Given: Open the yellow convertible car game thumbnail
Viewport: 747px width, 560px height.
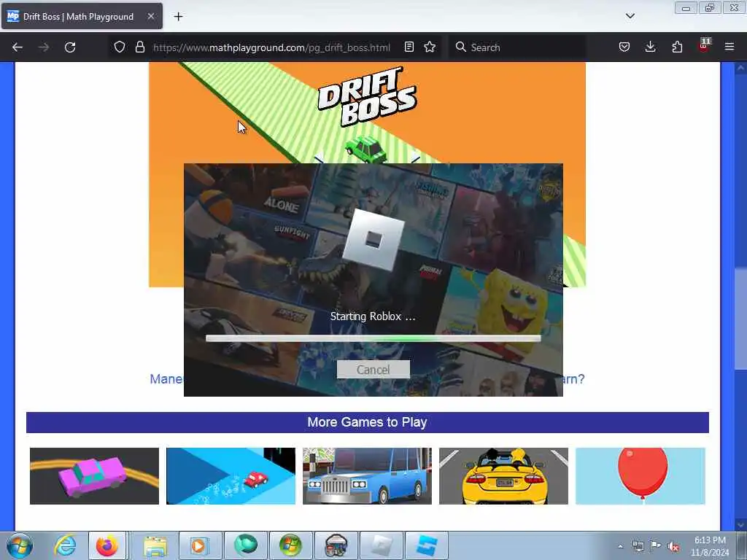Looking at the screenshot, I should coord(503,475).
